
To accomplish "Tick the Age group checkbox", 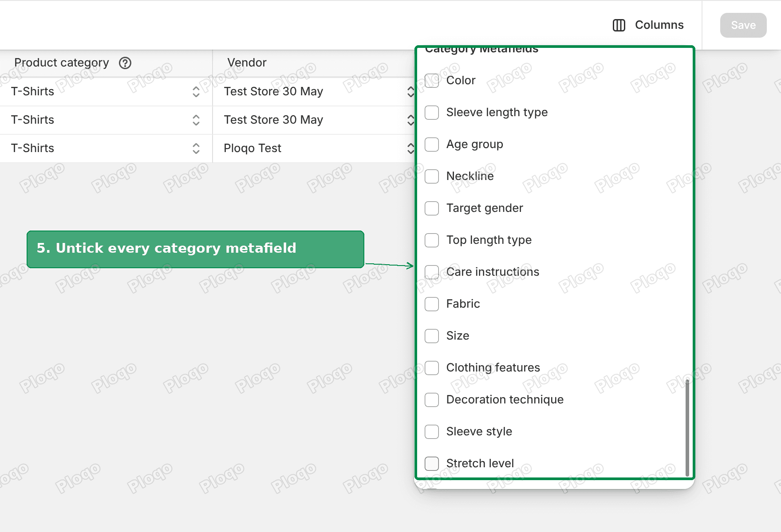I will coord(432,144).
